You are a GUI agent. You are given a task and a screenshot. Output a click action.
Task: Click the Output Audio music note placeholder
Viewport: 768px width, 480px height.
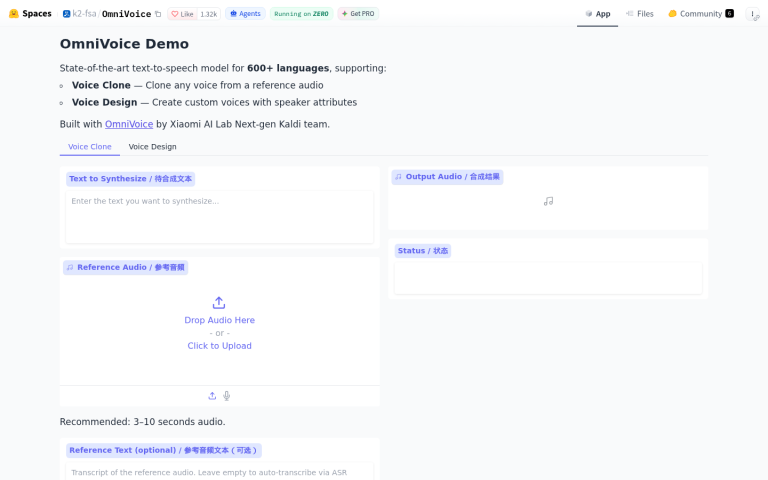548,201
